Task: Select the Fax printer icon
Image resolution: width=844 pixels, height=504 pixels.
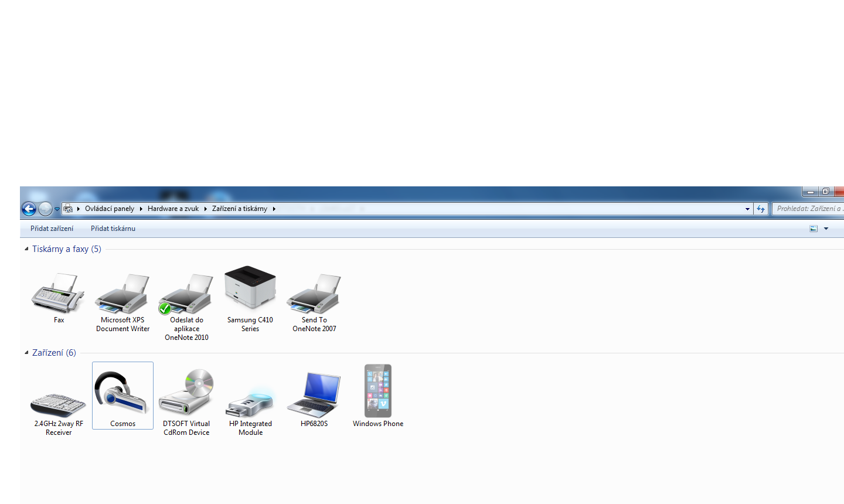Action: pos(59,293)
